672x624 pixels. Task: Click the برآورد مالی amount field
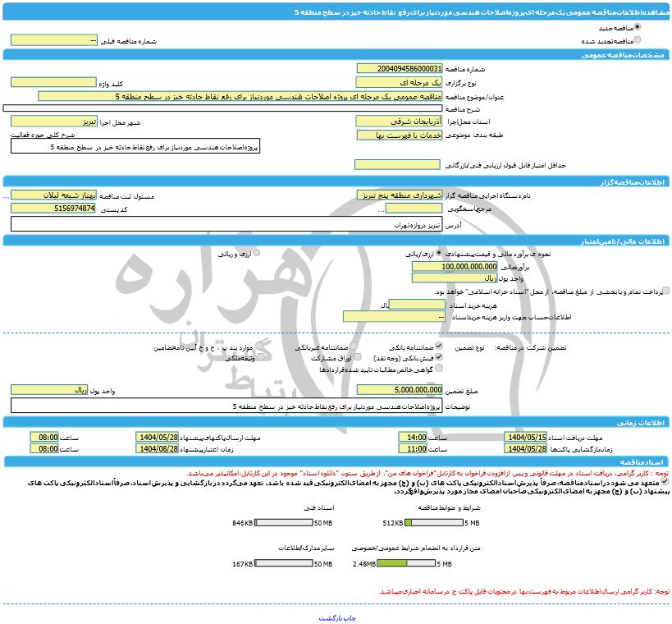[455, 266]
